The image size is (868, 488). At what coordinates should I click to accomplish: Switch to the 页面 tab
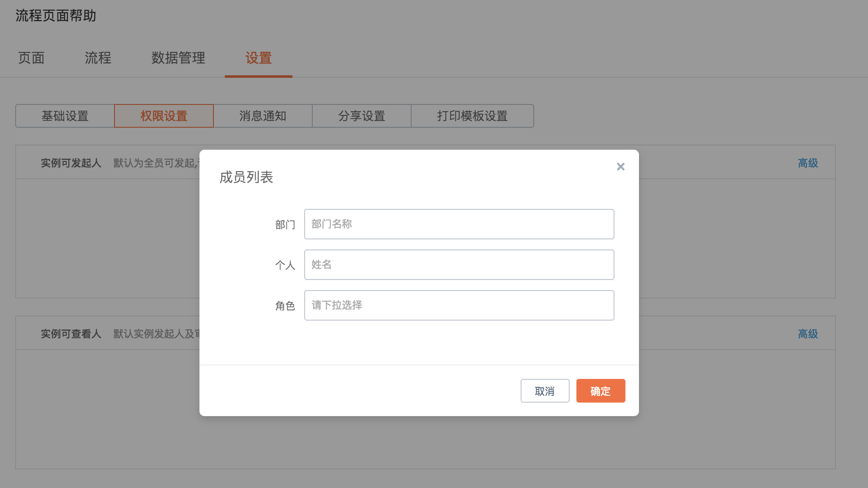tap(31, 58)
